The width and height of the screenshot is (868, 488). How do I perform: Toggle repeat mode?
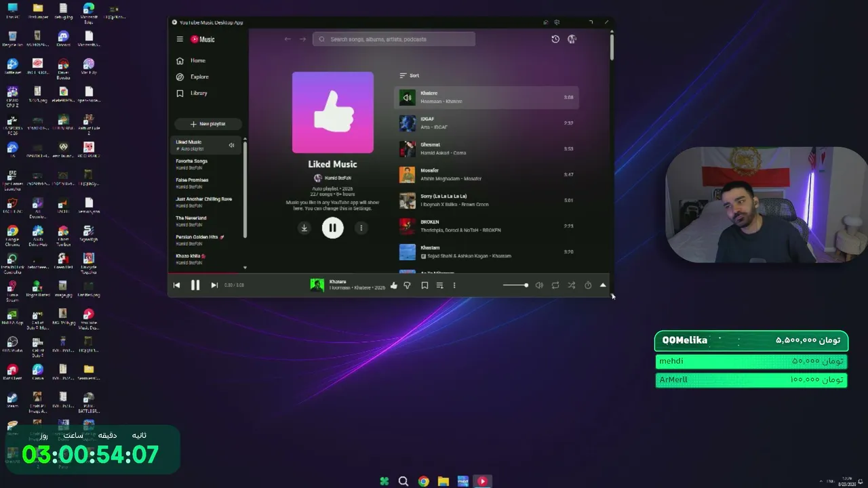pos(555,285)
